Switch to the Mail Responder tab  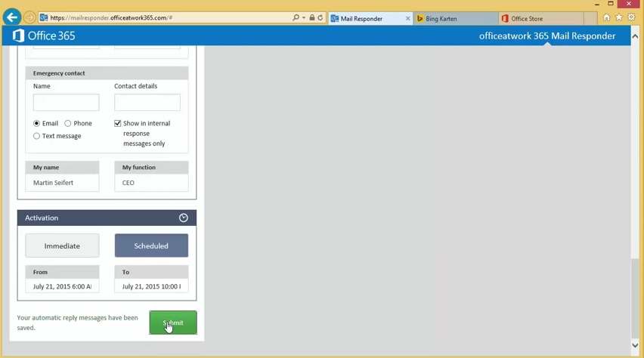[370, 18]
